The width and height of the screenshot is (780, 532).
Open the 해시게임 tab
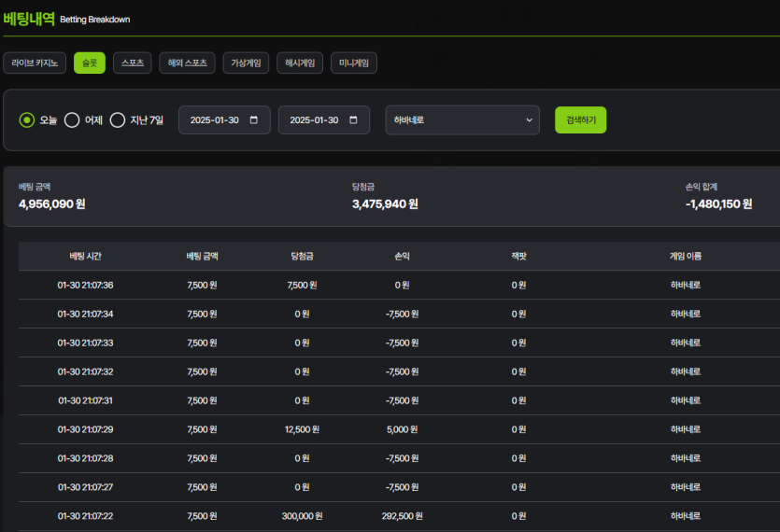pyautogui.click(x=300, y=63)
